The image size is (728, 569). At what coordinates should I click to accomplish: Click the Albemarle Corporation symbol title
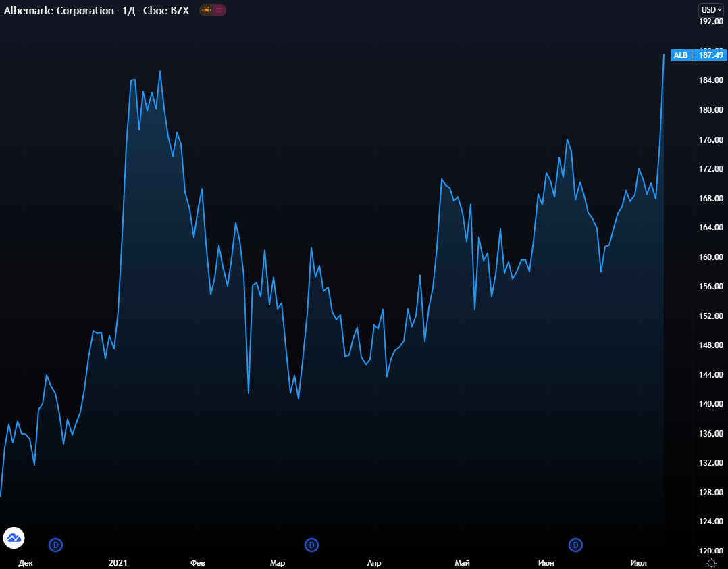[59, 10]
